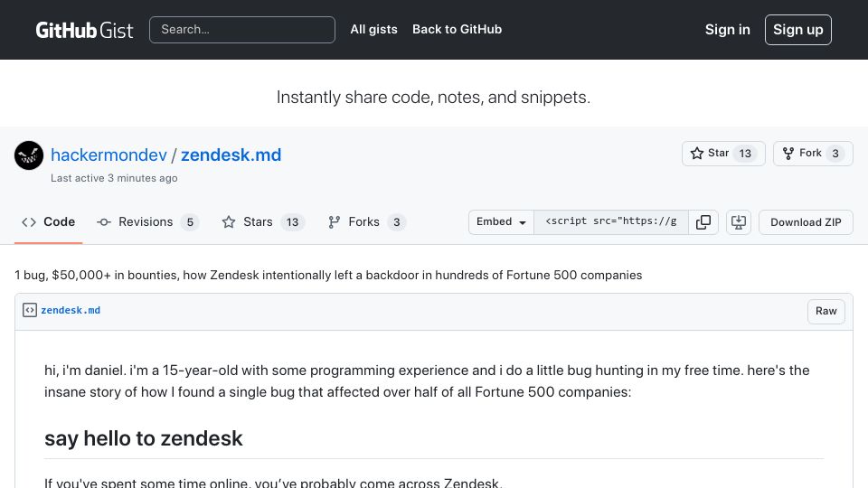Image resolution: width=868 pixels, height=488 pixels.
Task: Switch to the Stars tab
Action: [263, 222]
